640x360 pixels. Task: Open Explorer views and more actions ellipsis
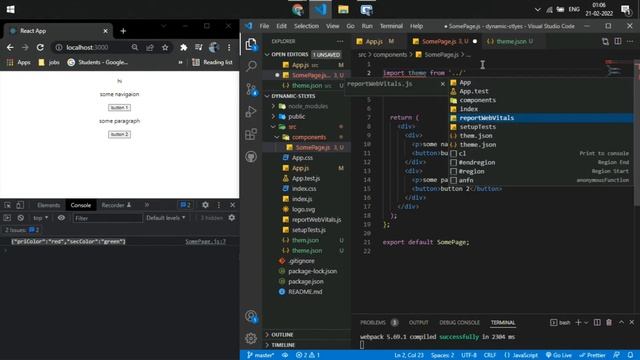(340, 41)
